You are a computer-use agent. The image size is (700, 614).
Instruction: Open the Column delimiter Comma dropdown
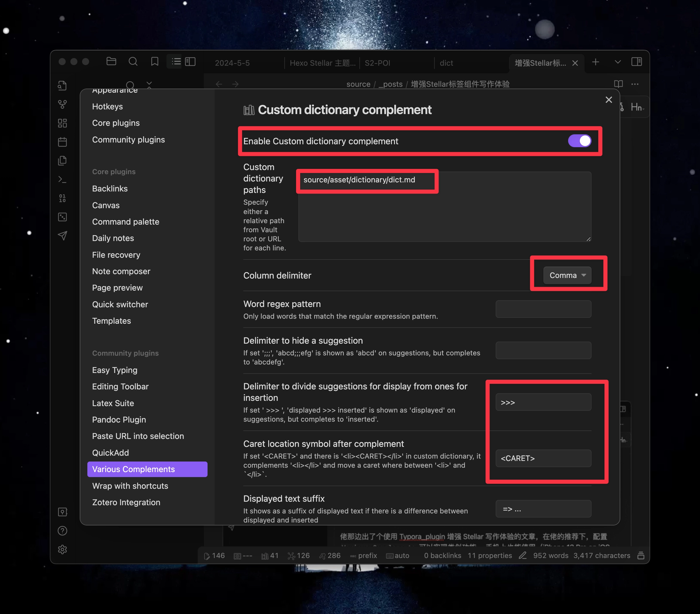[x=567, y=275]
